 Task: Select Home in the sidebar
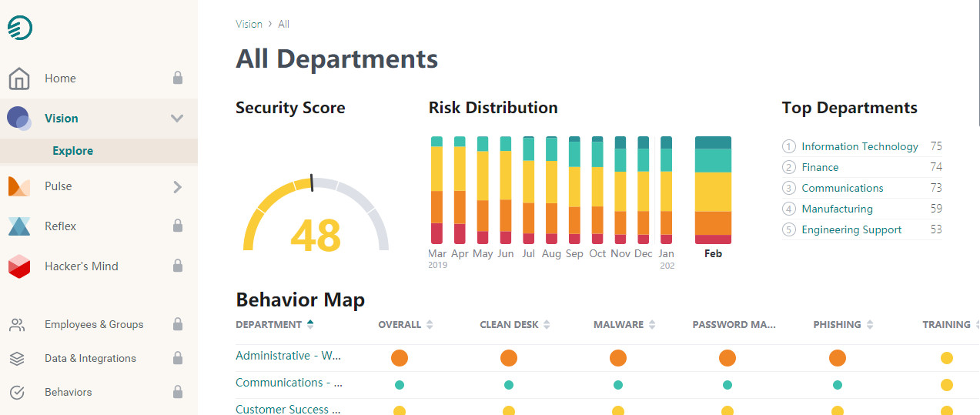[60, 79]
